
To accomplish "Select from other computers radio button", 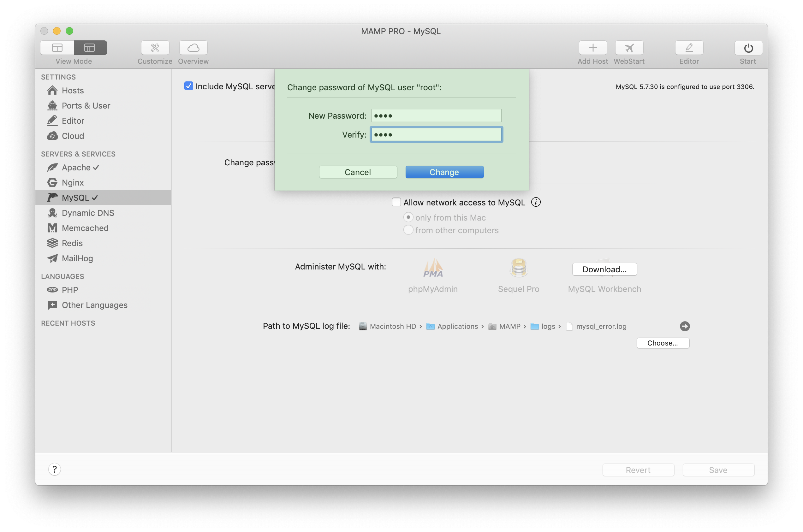I will point(409,230).
